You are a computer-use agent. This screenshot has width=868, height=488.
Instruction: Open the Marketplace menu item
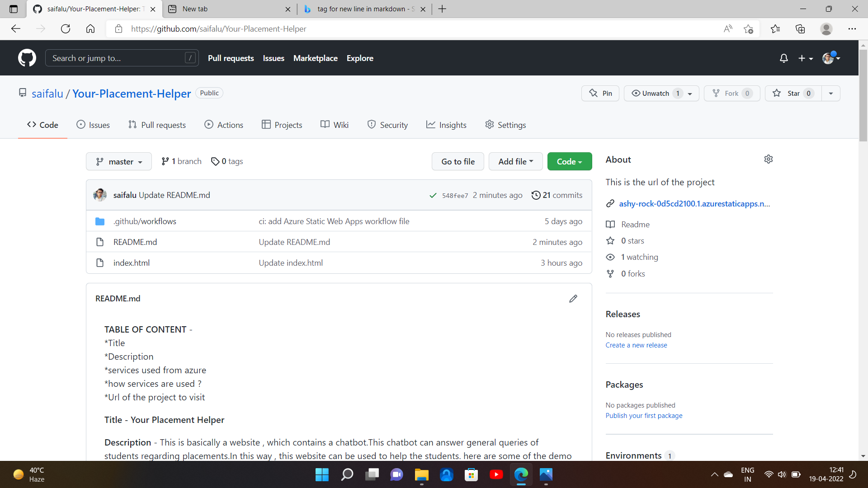tap(315, 58)
